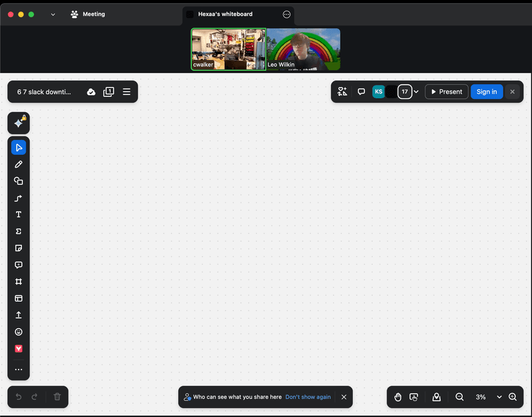Image resolution: width=532 pixels, height=417 pixels.
Task: Open the emoji sticker picker
Action: click(x=19, y=332)
